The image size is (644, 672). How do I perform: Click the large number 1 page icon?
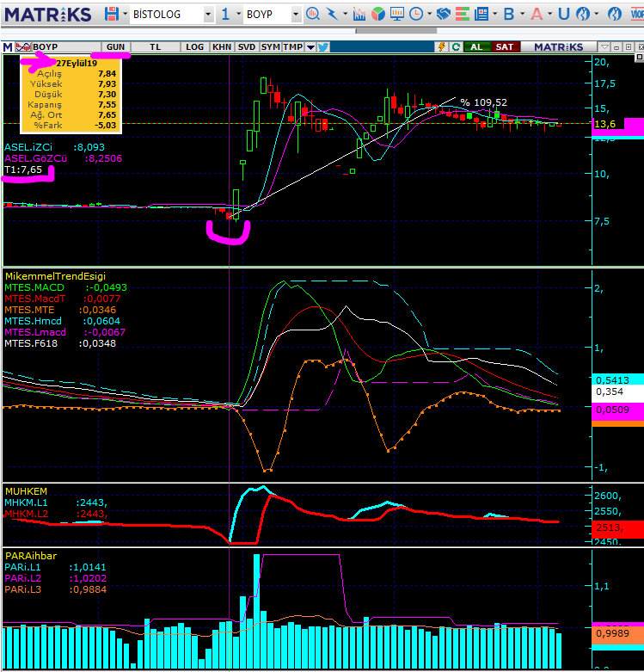pos(225,14)
